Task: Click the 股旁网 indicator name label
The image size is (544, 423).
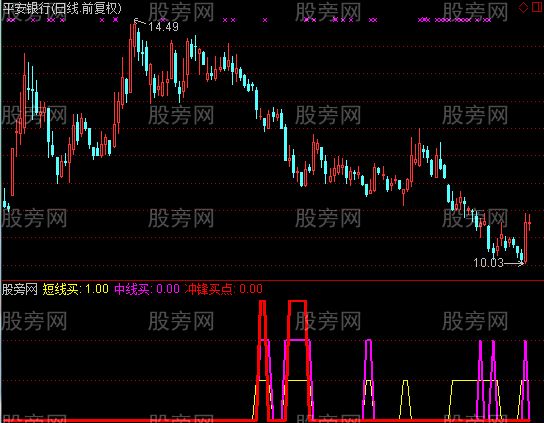Action: point(20,289)
